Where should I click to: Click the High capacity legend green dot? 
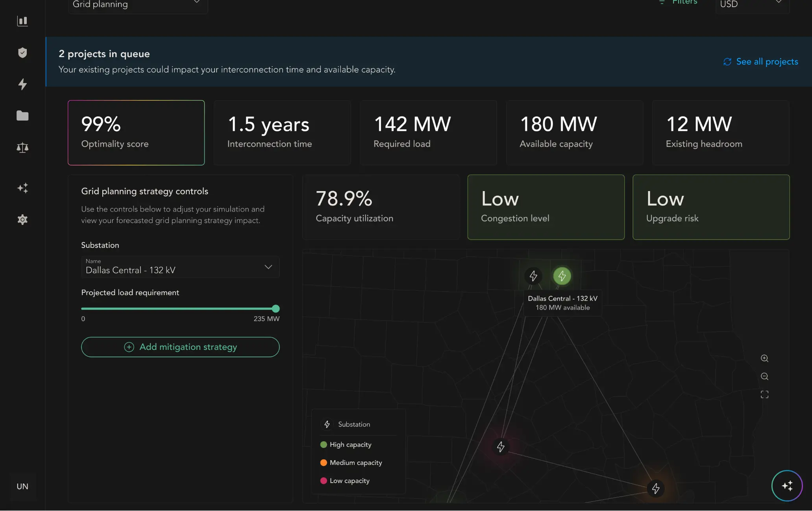pos(324,444)
